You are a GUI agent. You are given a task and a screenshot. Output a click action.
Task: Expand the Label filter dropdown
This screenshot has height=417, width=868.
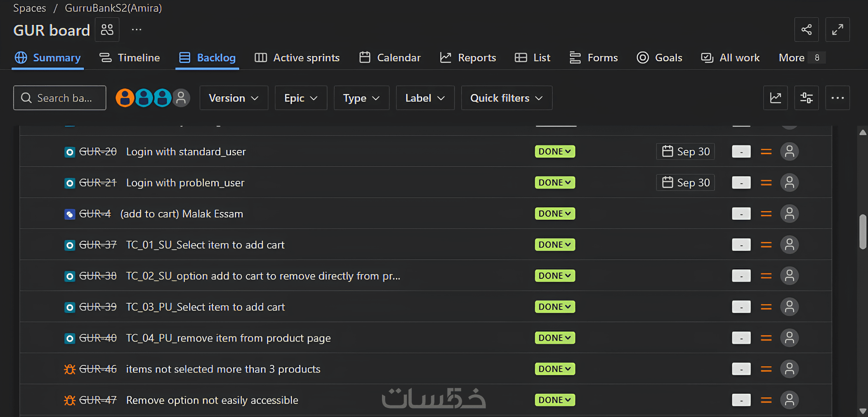425,98
